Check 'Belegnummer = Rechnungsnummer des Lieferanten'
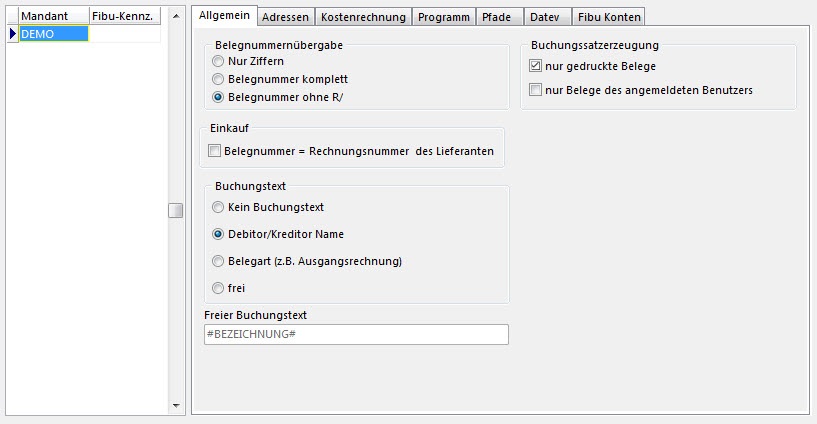 point(214,151)
